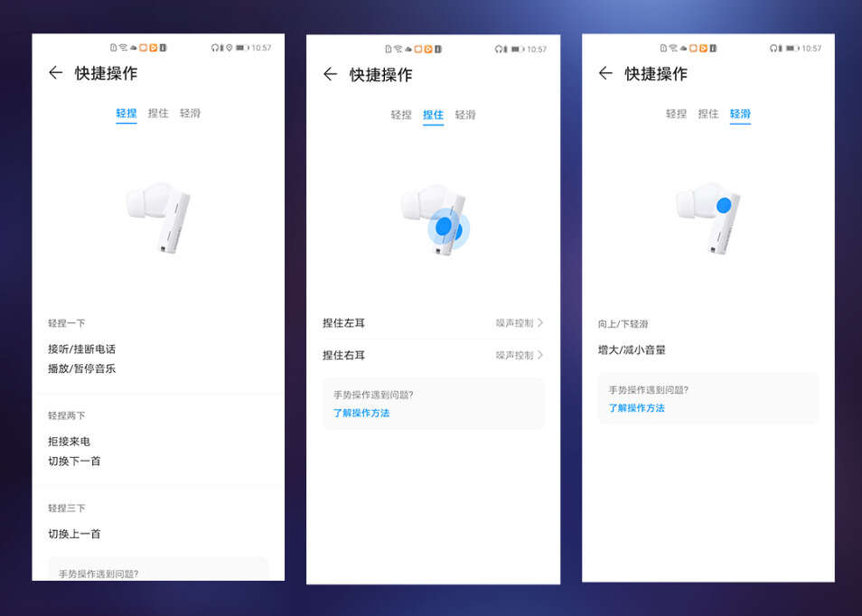Tap the Wi-Fi icon in middle screen status bar
Screen dimensions: 862x616
[x=398, y=49]
